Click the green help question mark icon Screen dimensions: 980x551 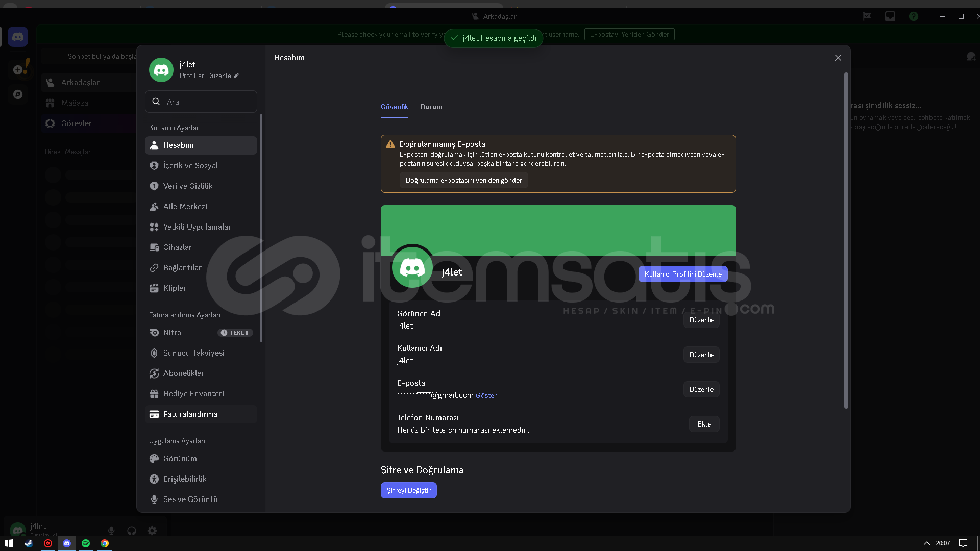(914, 16)
